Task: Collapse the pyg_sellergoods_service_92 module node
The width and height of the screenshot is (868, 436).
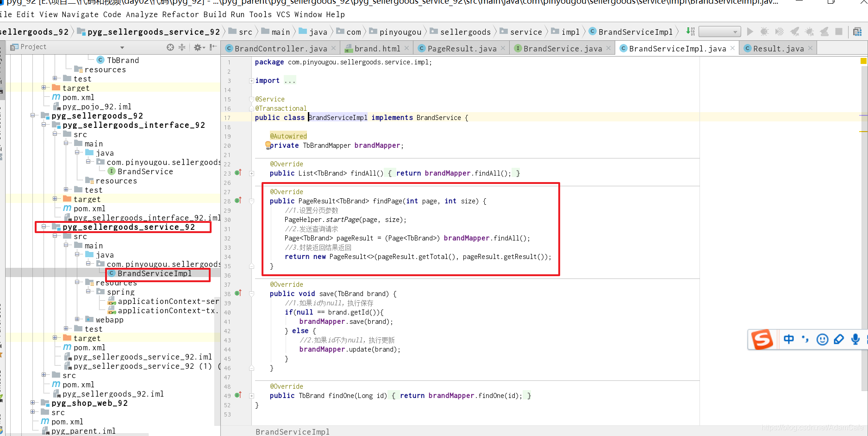Action: tap(44, 227)
